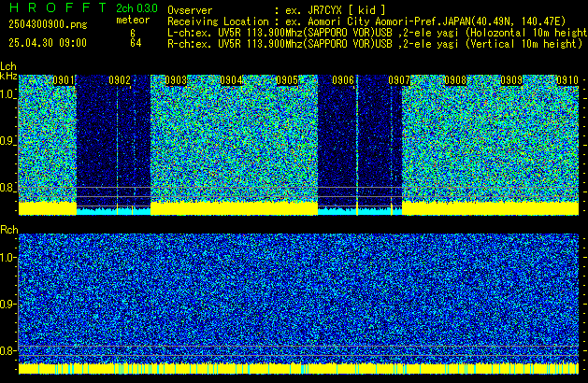Click the Lch 1.0 frequency axis label

point(7,94)
